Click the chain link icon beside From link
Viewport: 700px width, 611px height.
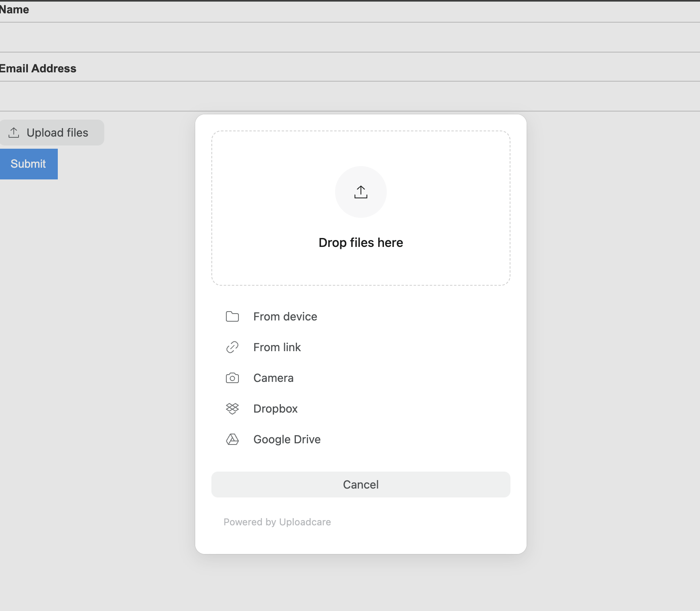[232, 347]
